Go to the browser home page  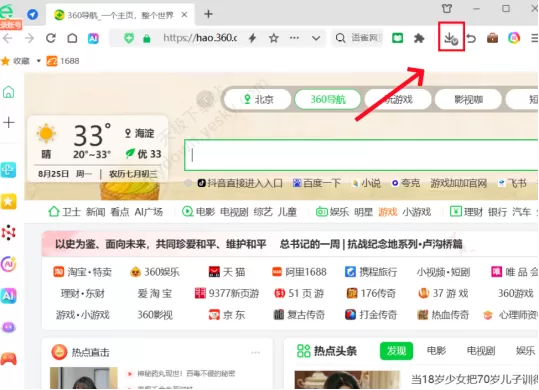72,38
